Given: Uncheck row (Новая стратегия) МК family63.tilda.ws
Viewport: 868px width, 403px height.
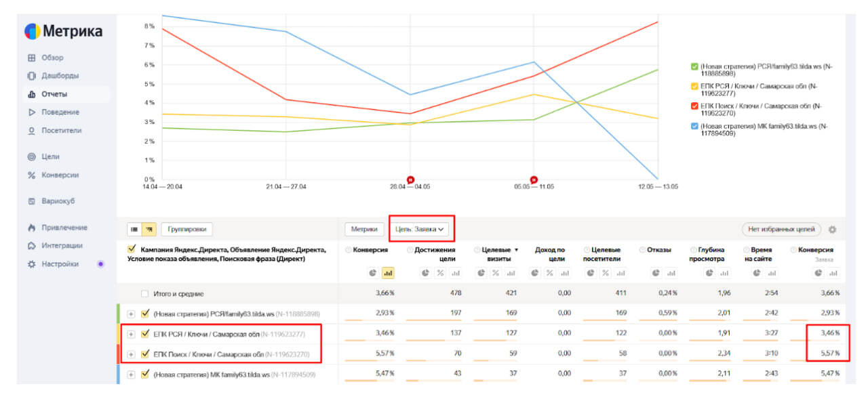Looking at the screenshot, I should pos(144,375).
